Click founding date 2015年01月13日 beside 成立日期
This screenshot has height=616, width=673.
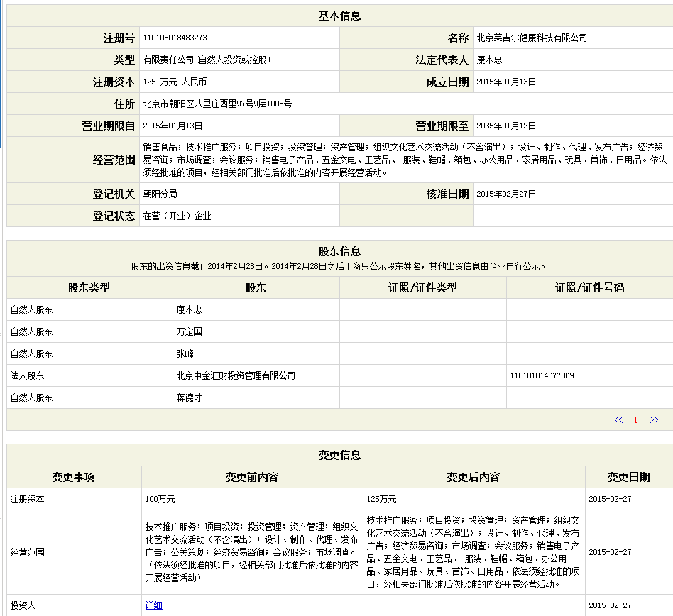click(x=506, y=82)
